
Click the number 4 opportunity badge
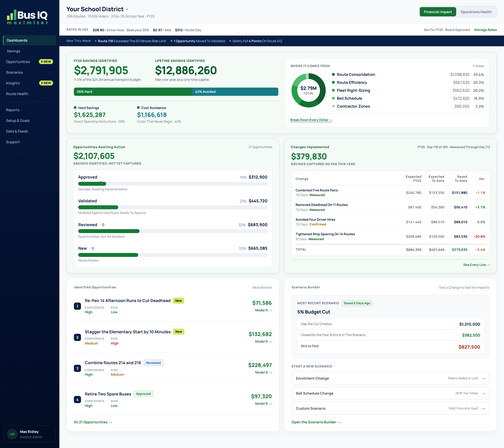(77, 399)
